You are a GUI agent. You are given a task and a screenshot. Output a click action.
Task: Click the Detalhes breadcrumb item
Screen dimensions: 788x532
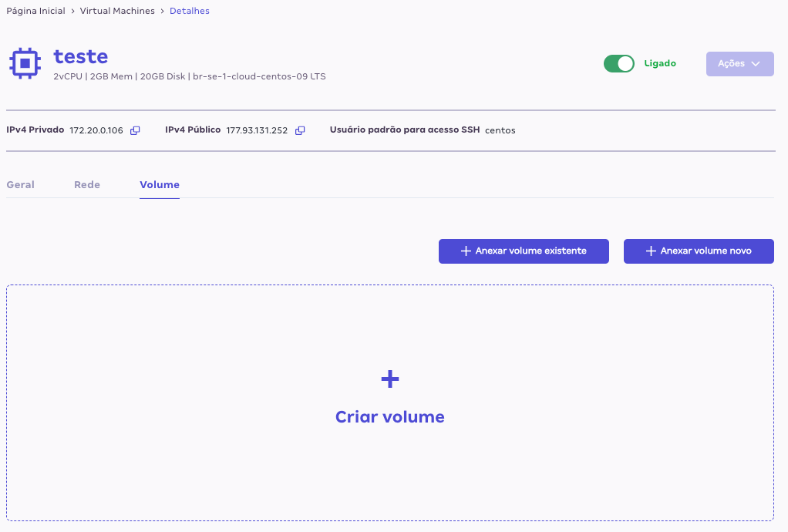coord(190,11)
